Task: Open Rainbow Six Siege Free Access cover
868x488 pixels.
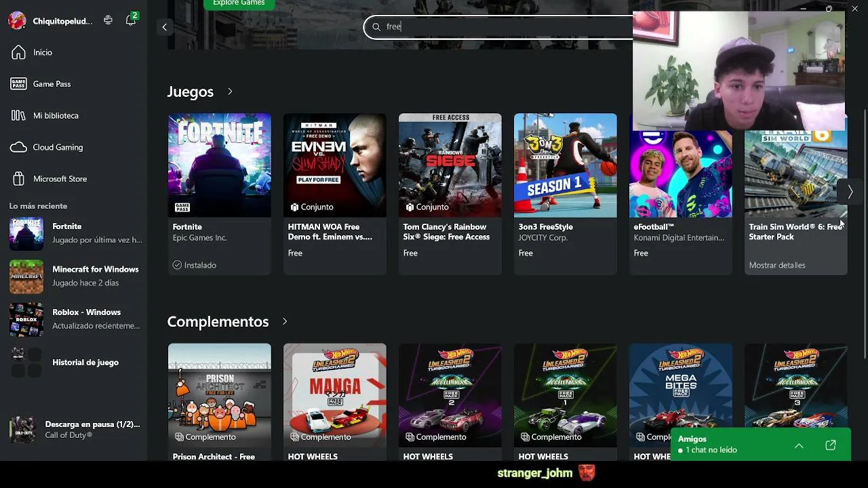Action: tap(450, 165)
